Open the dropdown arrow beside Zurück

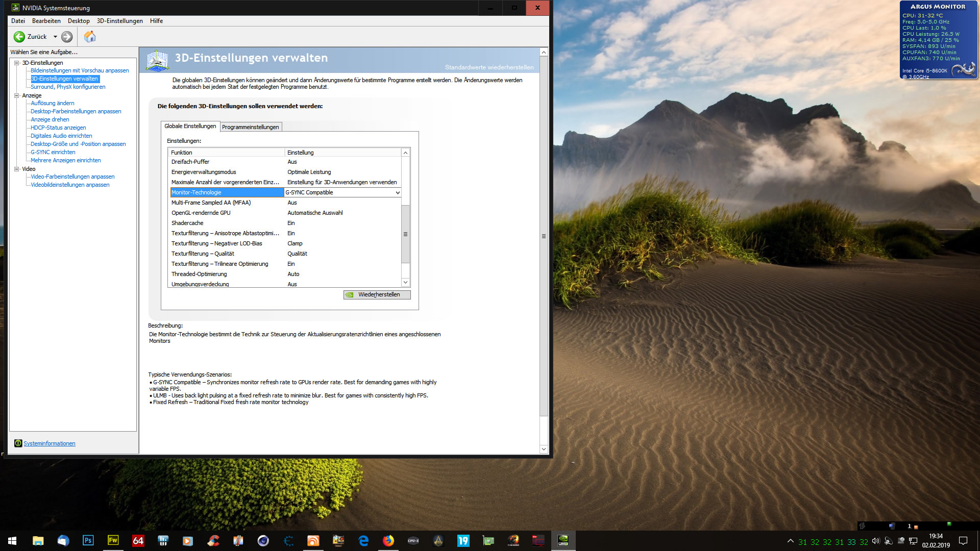[55, 37]
